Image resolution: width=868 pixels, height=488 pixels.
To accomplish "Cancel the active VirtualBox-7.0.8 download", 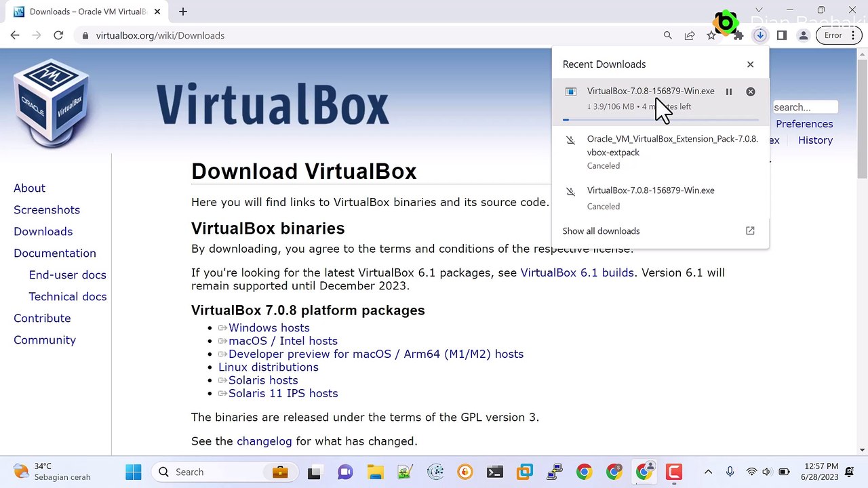I will click(751, 91).
